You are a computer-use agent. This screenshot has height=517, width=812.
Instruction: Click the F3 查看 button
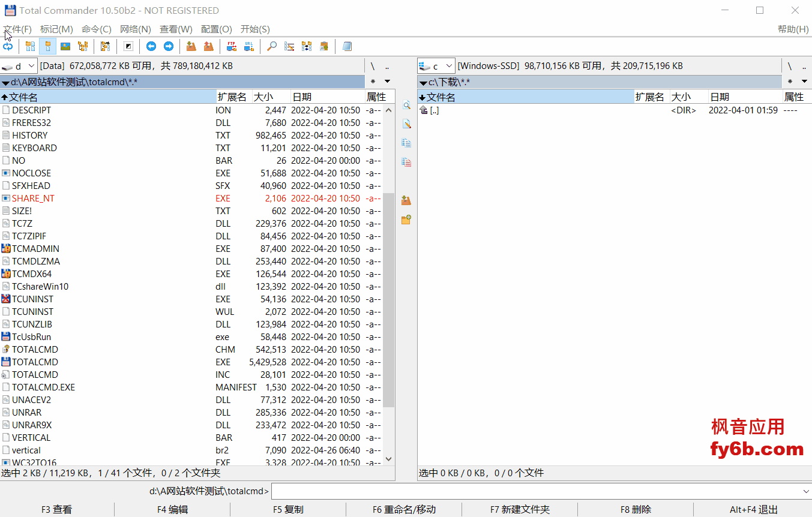point(57,509)
